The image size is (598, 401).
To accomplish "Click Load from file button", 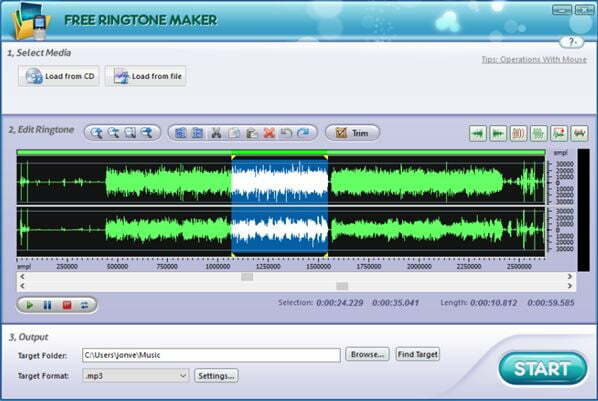I will tap(146, 76).
